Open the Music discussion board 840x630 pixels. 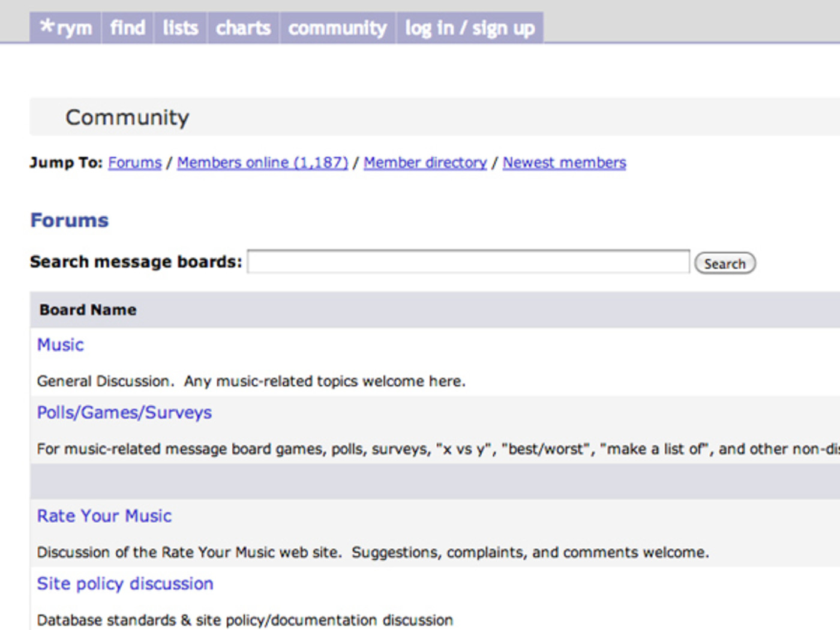[x=60, y=345]
